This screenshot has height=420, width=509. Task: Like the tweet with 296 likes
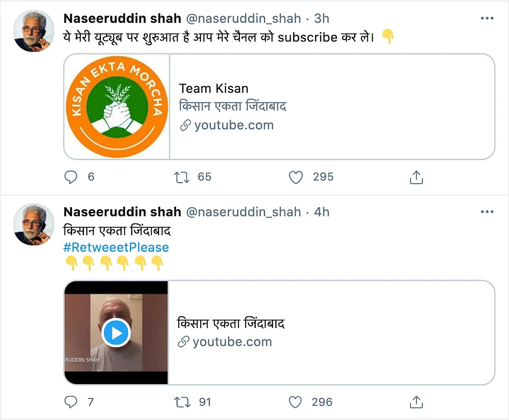coord(295,402)
